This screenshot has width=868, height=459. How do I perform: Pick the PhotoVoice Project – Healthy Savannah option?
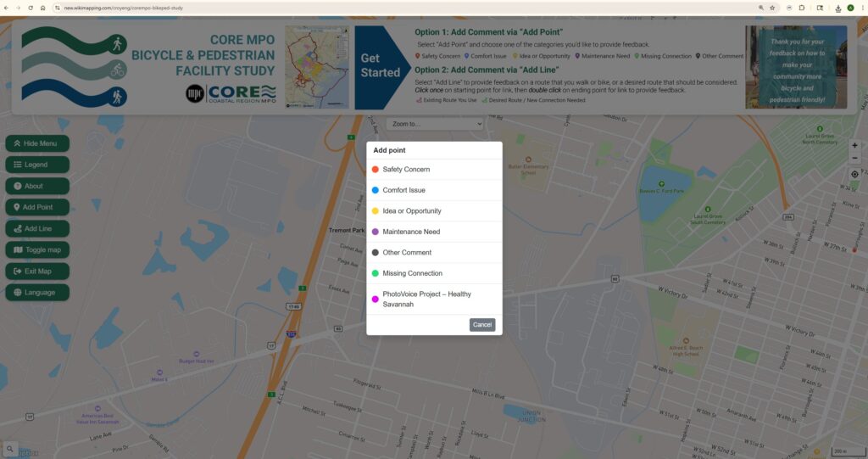tap(426, 299)
